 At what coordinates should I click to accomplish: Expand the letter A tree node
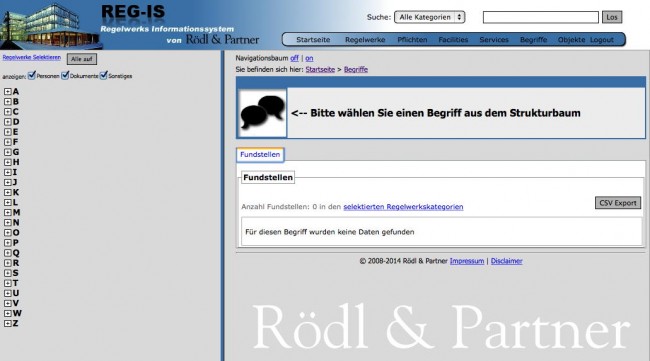(7, 92)
